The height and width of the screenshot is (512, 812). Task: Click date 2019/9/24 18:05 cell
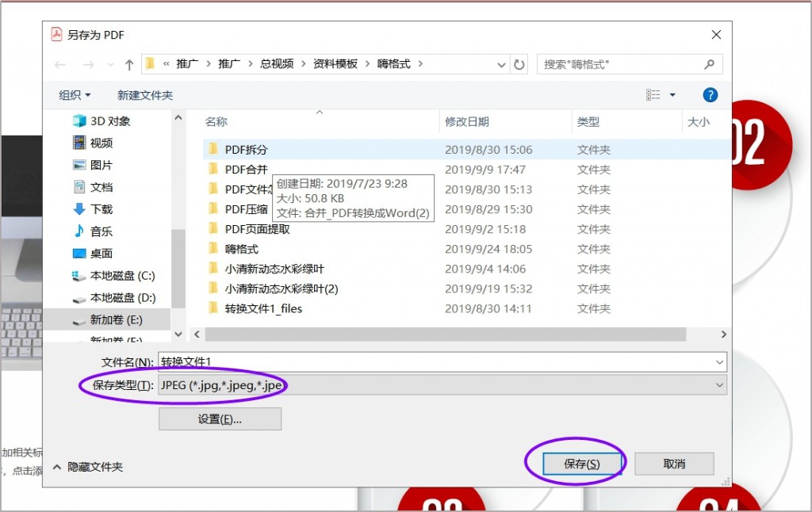[488, 249]
